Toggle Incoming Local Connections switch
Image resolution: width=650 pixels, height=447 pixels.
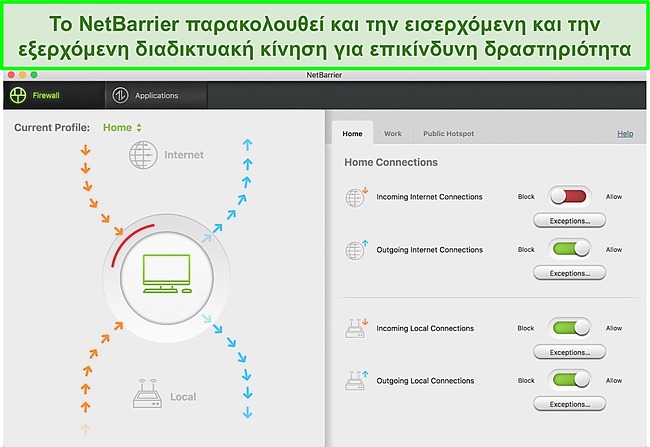click(570, 328)
